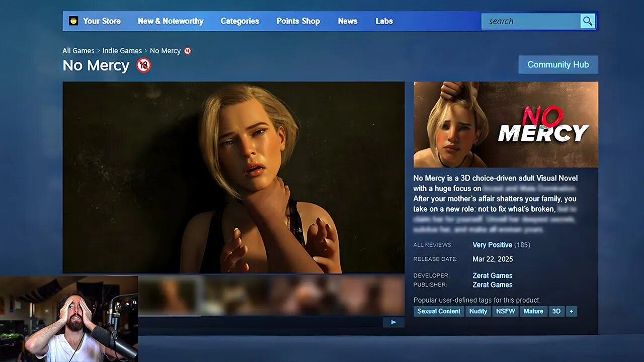
Task: Add a tag with the plus button
Action: pos(571,311)
